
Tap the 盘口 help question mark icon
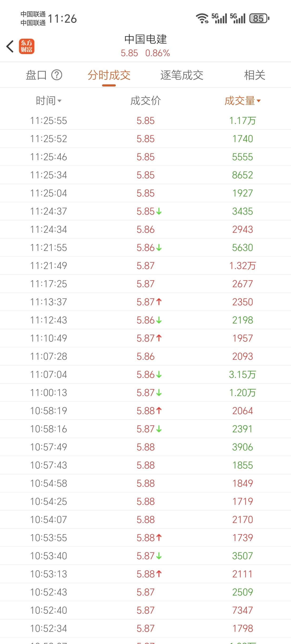coord(57,75)
